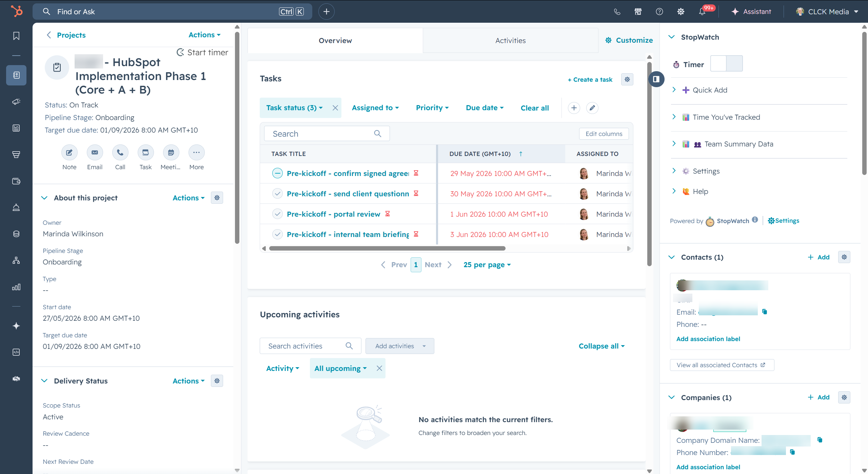868x474 pixels.
Task: Mark 'Pre-kickoff - confirm signed agreement' task complete
Action: pos(277,173)
